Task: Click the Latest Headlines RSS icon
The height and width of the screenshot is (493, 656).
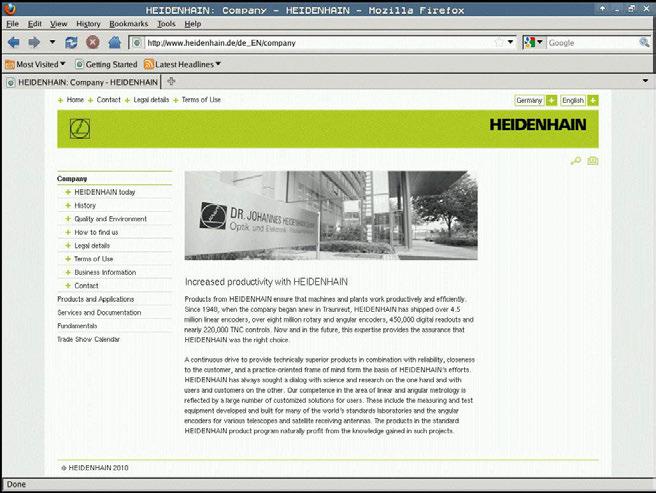Action: pos(149,64)
